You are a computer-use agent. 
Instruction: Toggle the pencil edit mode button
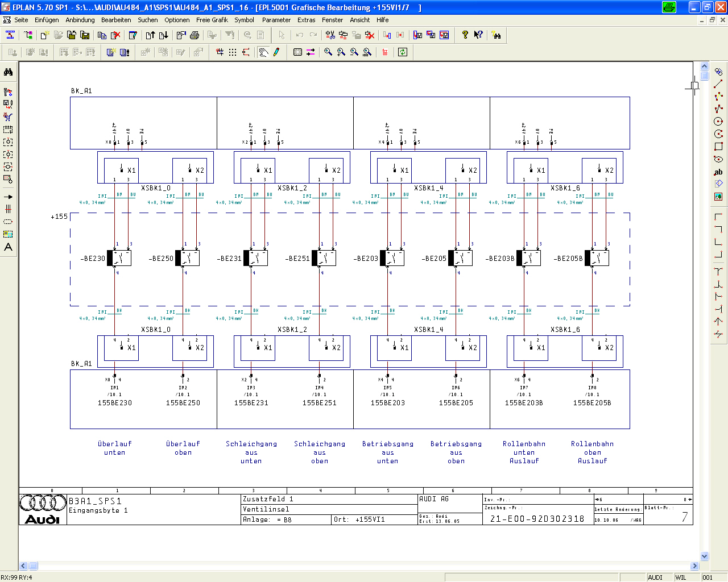[276, 52]
